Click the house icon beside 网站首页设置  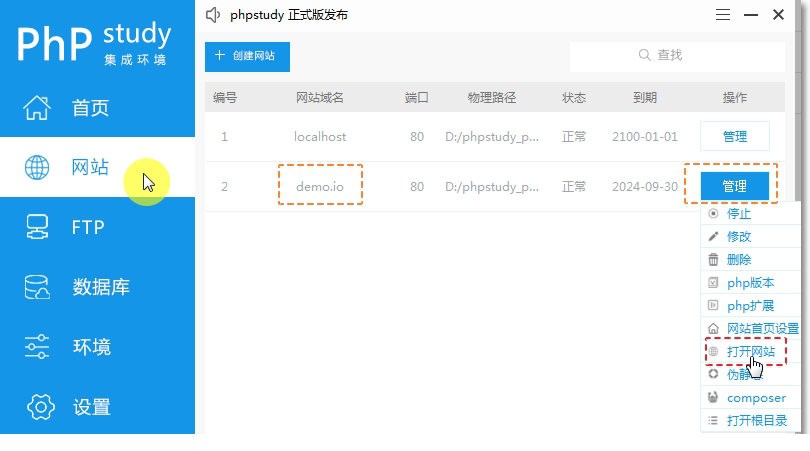[713, 329]
